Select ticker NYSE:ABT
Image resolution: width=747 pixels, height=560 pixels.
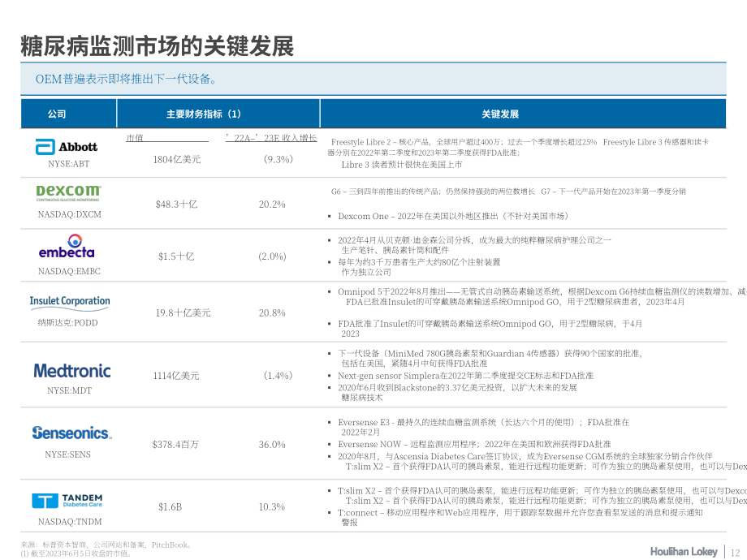[68, 164]
